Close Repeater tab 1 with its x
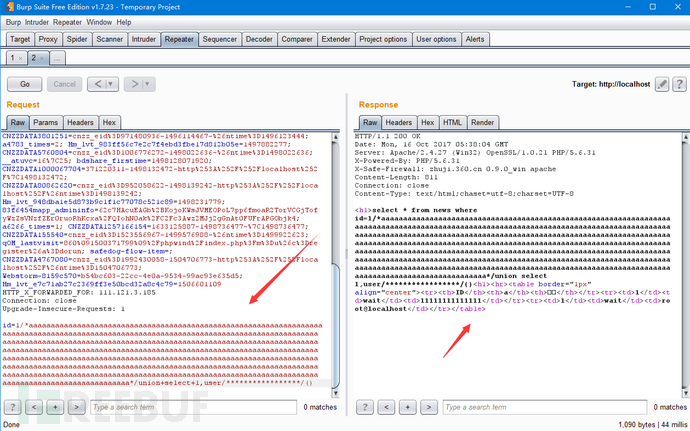The width and height of the screenshot is (690, 431). pos(20,58)
